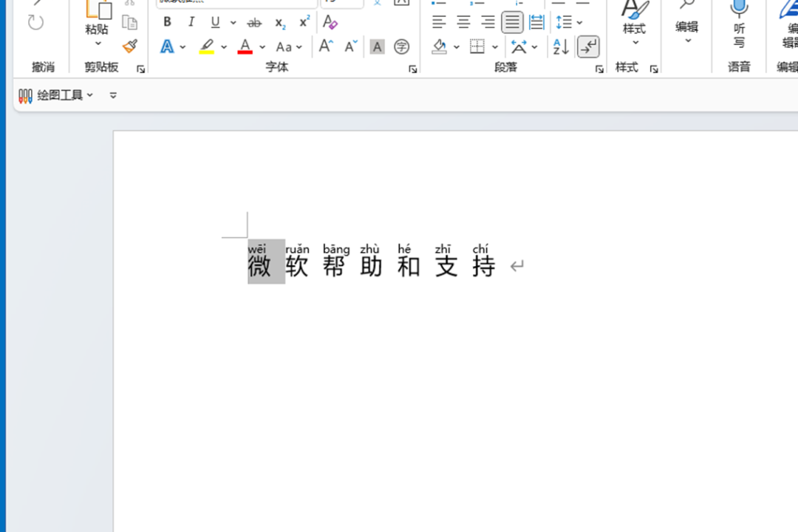Toggle bold formatting on selected text
Screen dimensions: 798x532
pyautogui.click(x=167, y=21)
